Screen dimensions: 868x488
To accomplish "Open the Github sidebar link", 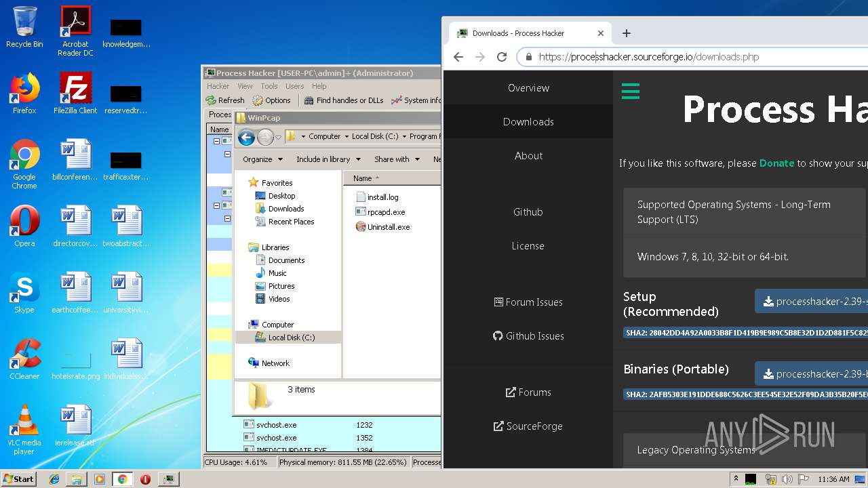I will 528,212.
